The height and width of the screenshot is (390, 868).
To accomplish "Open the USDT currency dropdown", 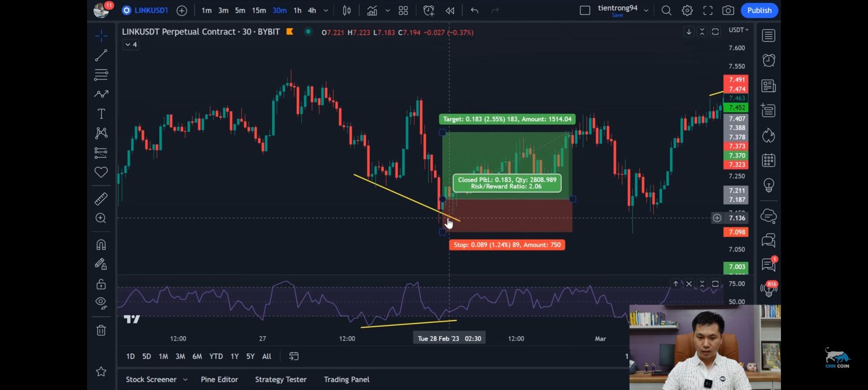I will point(739,30).
